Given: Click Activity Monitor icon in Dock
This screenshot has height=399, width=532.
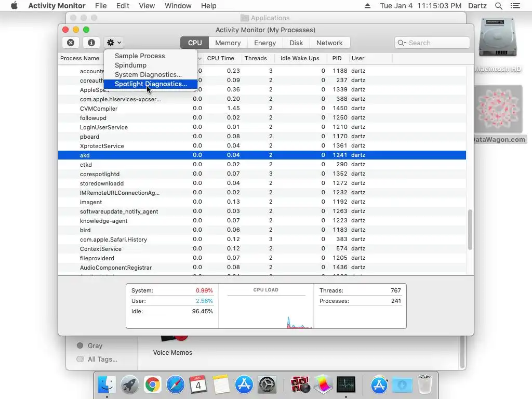Looking at the screenshot, I should (345, 385).
